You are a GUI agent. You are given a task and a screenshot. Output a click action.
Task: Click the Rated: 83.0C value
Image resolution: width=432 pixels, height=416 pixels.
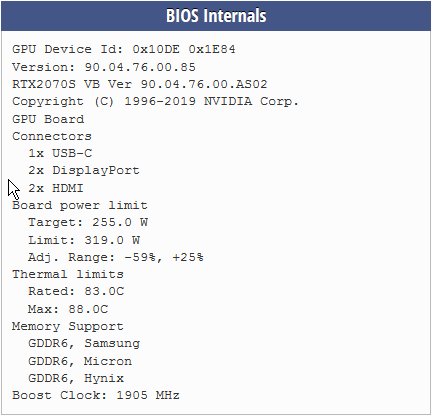click(x=76, y=292)
